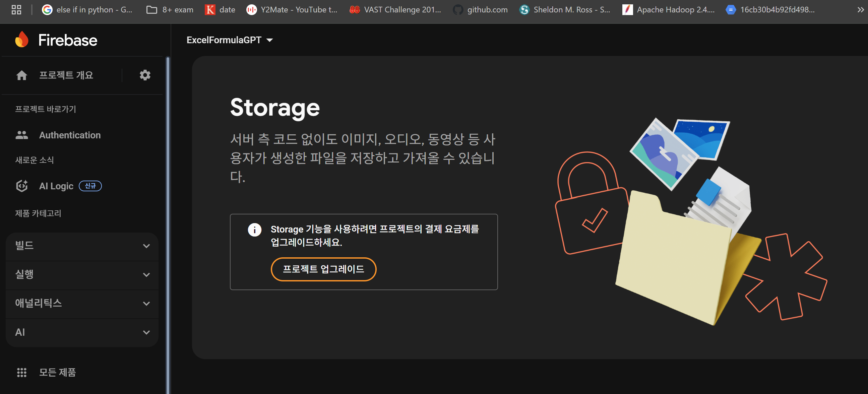Open the Apache Hadoop 2.4 bookmark
868x394 pixels.
pos(668,9)
